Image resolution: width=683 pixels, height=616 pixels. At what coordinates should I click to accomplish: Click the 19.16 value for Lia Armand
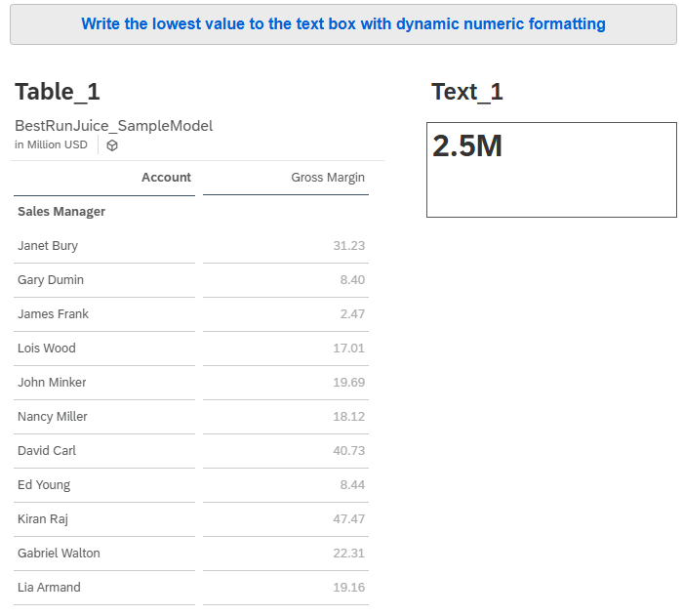(x=348, y=588)
